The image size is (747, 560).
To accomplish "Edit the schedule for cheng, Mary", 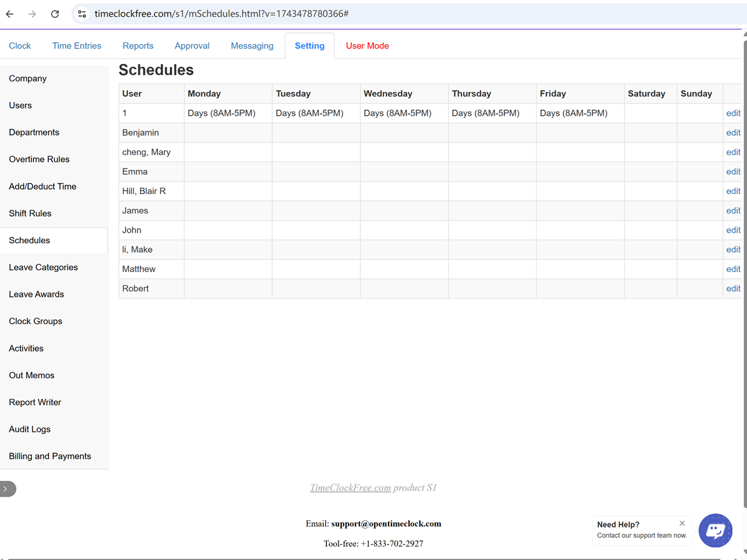I will coord(733,152).
